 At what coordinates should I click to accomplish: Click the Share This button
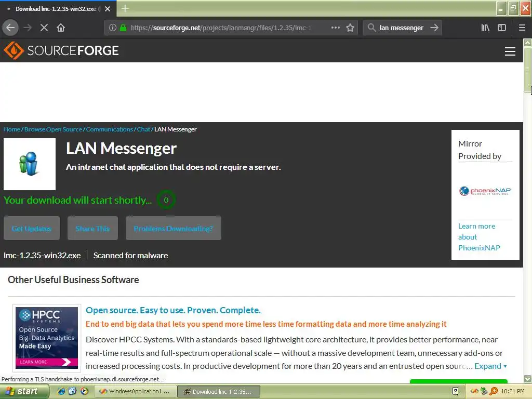(92, 229)
